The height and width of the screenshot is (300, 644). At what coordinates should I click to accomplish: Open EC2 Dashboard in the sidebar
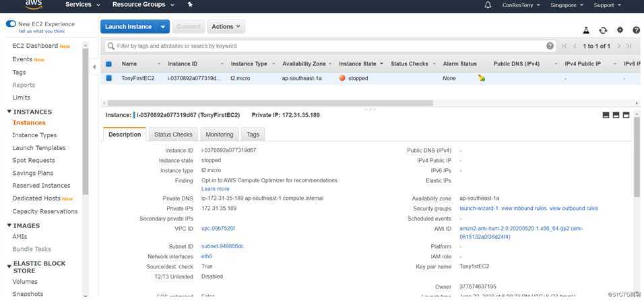tap(35, 46)
